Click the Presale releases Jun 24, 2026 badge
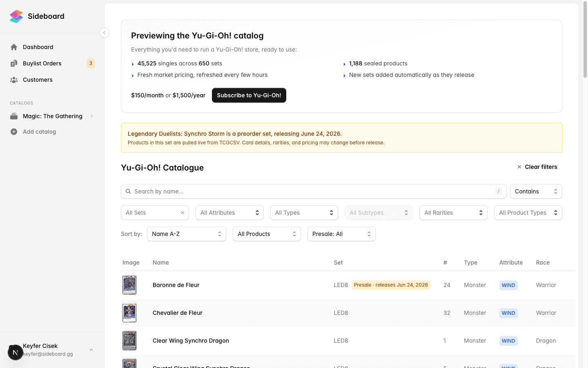This screenshot has width=588, height=368. pyautogui.click(x=391, y=285)
